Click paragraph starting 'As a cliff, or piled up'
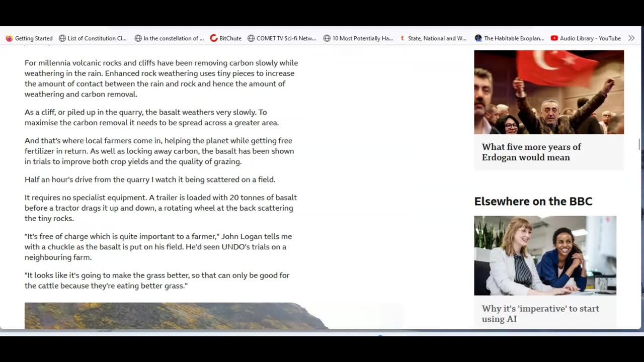Screen dimensions: 644x362 151,117
